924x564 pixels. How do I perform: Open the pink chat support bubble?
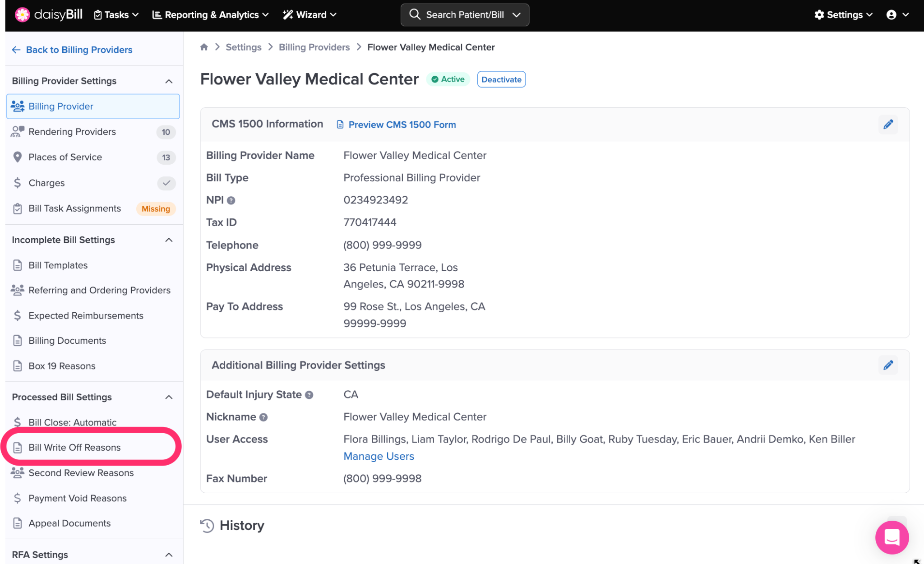892,537
